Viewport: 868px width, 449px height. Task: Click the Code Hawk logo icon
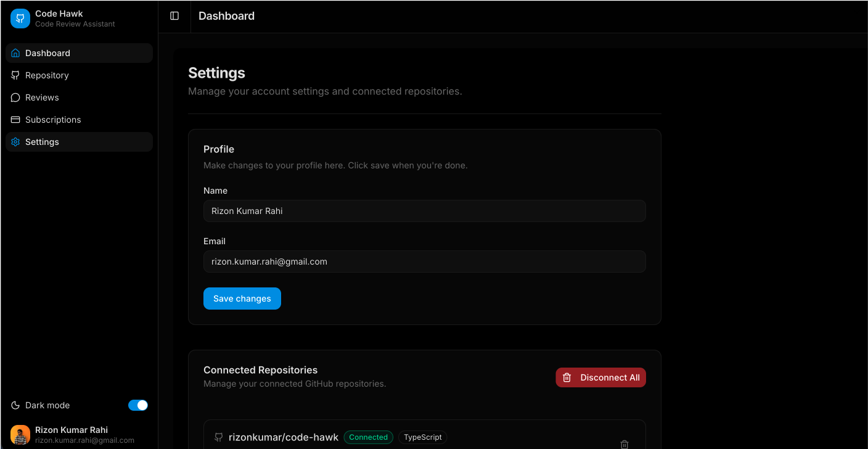pos(20,19)
